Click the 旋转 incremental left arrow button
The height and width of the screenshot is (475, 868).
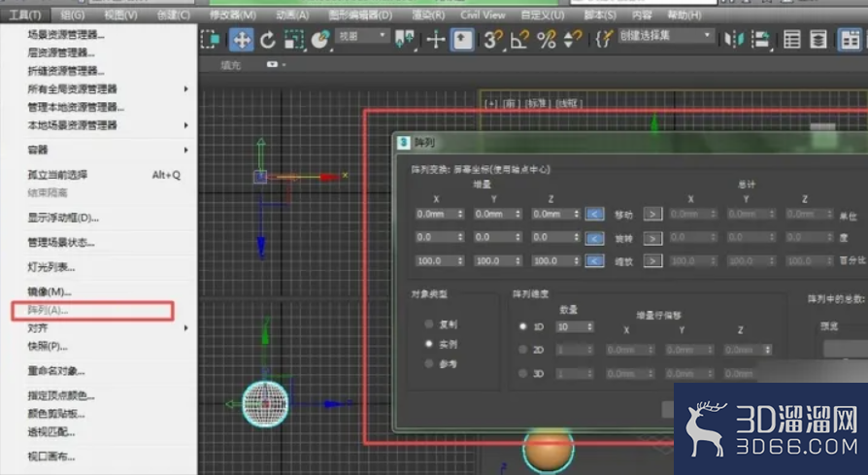pyautogui.click(x=594, y=238)
